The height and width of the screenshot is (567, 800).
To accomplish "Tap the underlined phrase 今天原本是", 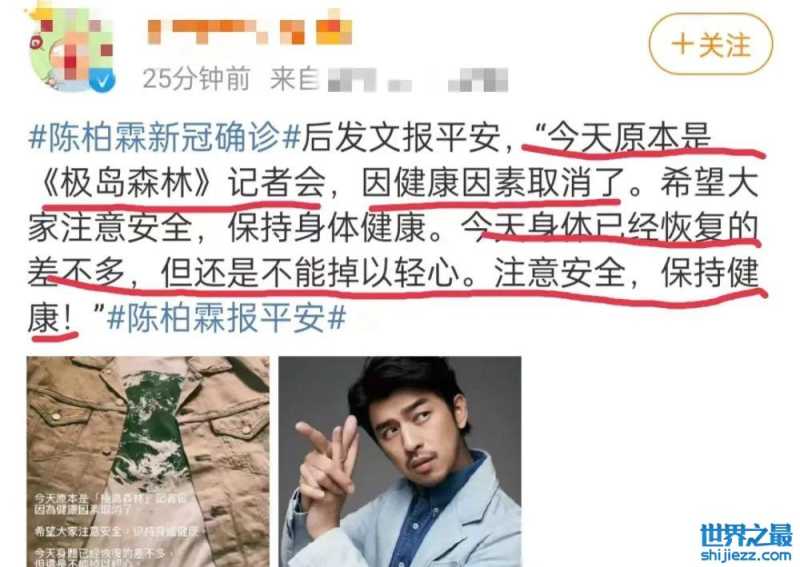I will point(629,137).
